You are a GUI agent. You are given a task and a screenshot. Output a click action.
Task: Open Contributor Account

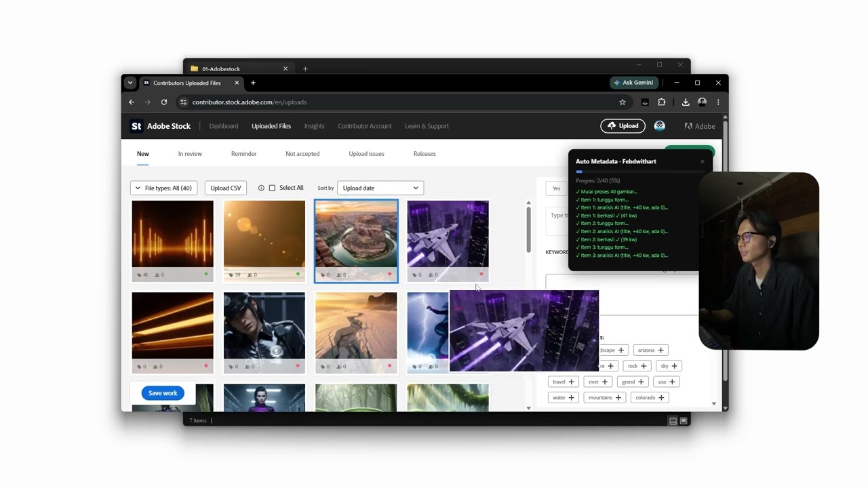click(x=365, y=126)
